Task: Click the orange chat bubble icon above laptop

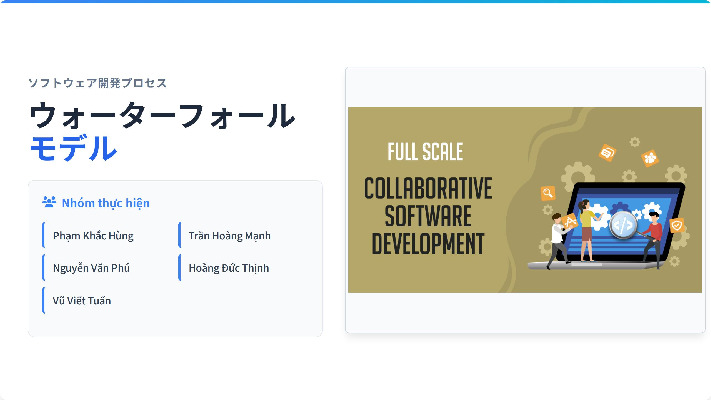Action: (606, 153)
